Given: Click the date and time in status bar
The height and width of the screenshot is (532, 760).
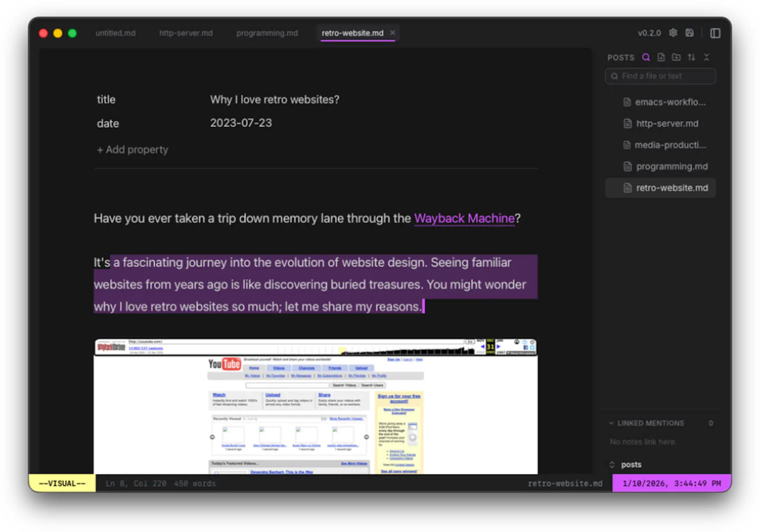Looking at the screenshot, I should click(x=671, y=484).
